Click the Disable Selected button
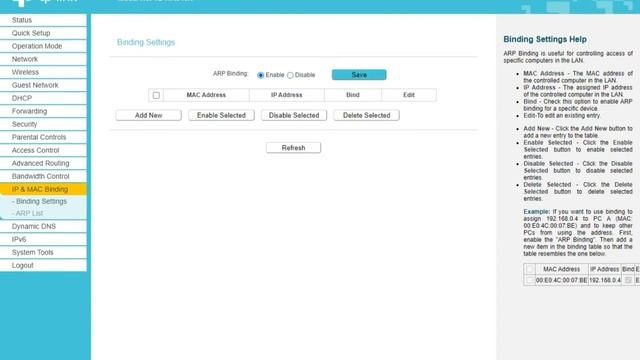640x360 pixels. click(x=294, y=116)
